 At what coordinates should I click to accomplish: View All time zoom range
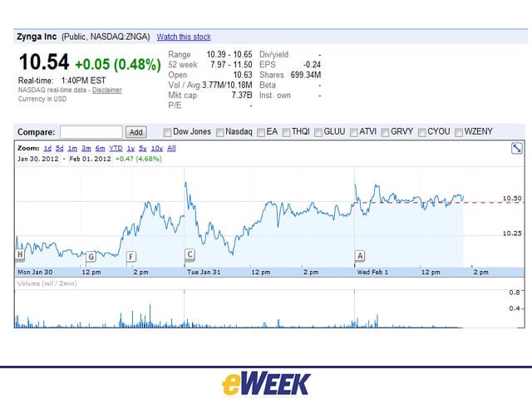(x=171, y=148)
